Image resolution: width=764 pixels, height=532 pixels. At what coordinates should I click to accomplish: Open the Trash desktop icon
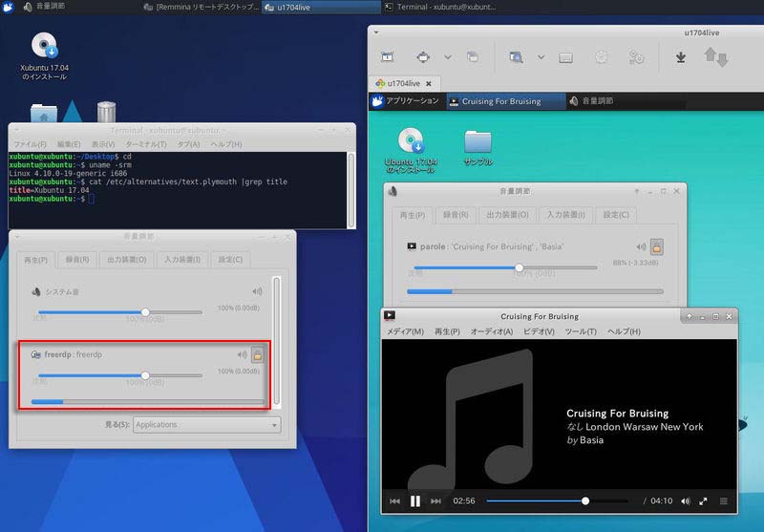click(106, 112)
